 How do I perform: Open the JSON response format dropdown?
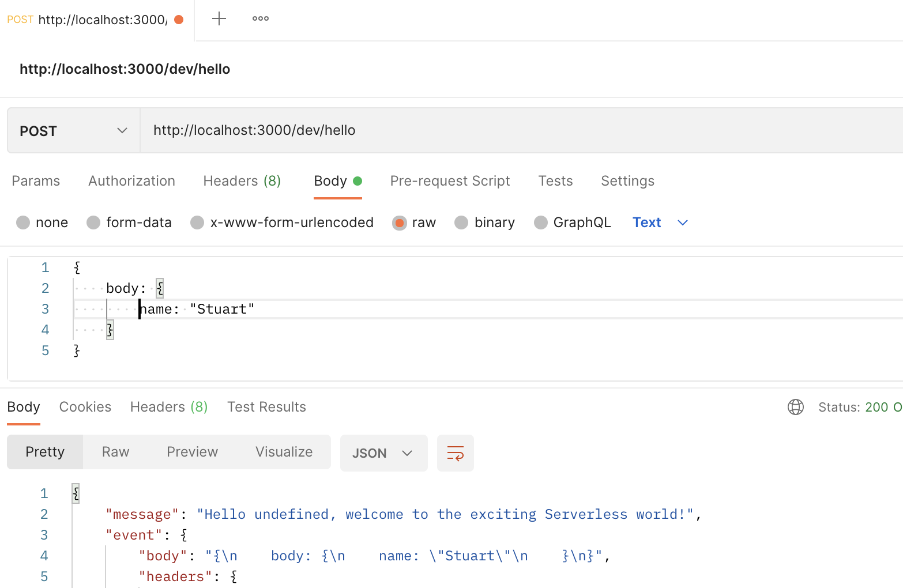pos(383,453)
